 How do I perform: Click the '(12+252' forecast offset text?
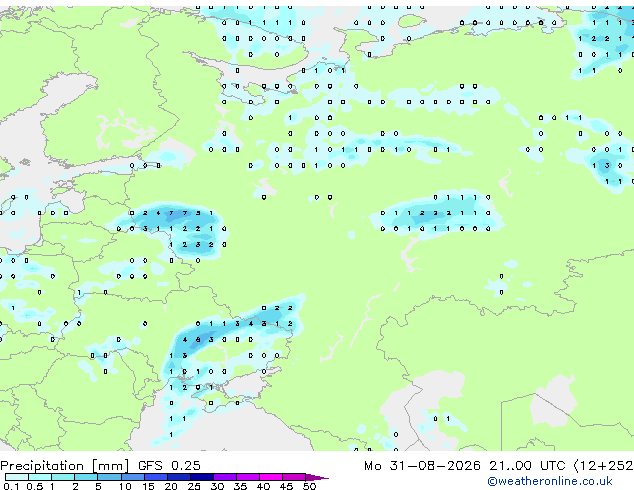click(603, 466)
